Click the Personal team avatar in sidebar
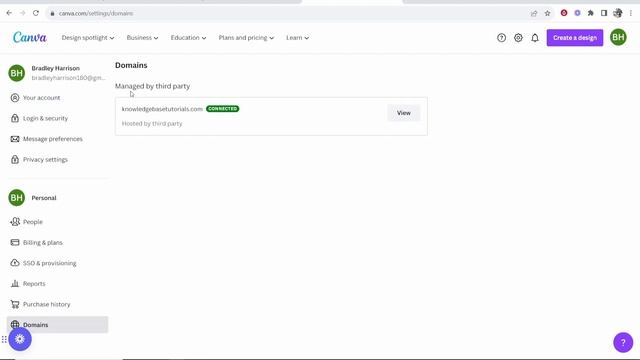The height and width of the screenshot is (360, 640). pyautogui.click(x=17, y=198)
